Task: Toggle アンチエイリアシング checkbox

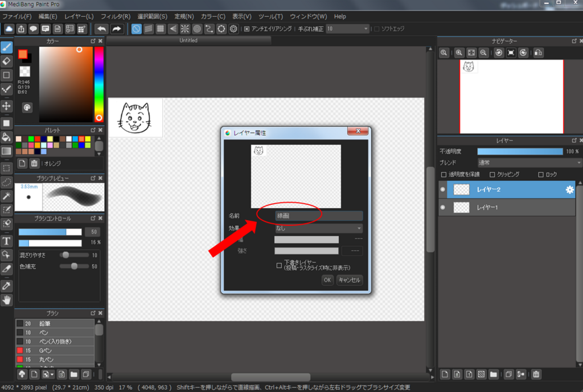Action: click(x=247, y=28)
